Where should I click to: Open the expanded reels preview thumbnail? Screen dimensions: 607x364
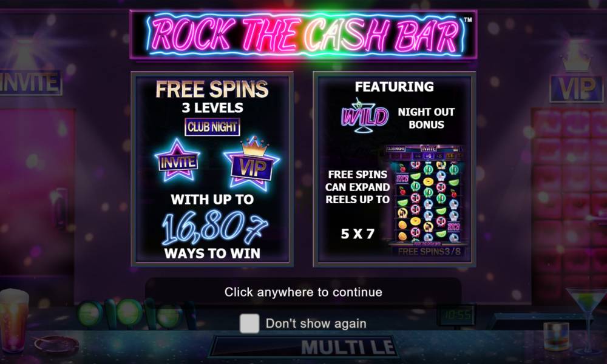[x=427, y=200]
